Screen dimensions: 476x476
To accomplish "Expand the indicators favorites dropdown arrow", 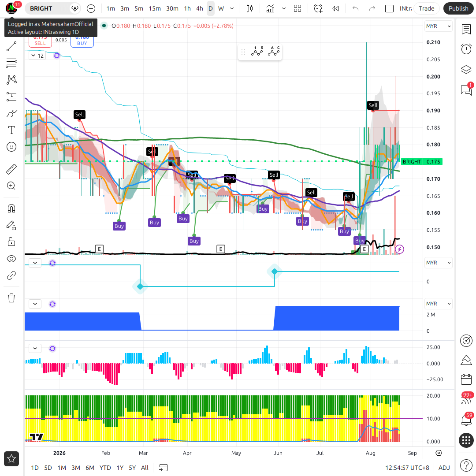I will 283,8.
